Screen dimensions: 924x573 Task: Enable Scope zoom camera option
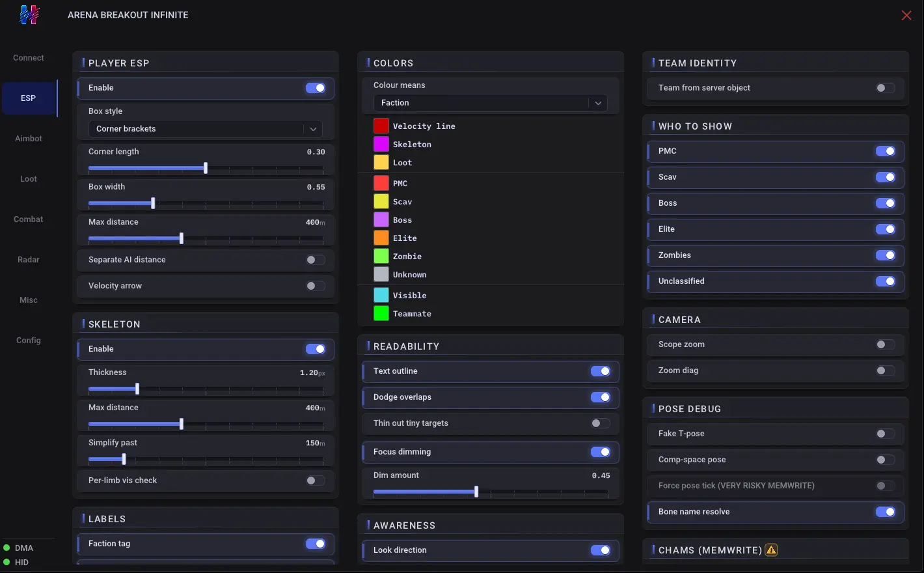pyautogui.click(x=886, y=344)
